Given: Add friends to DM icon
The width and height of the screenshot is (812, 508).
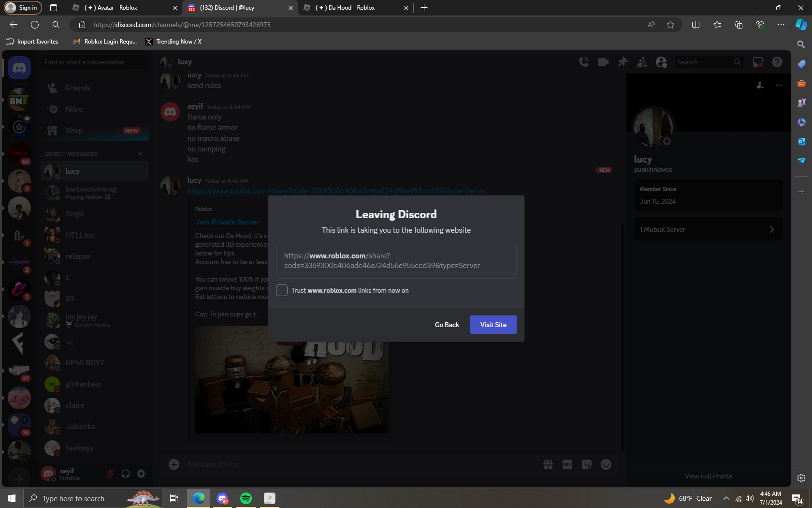Looking at the screenshot, I should 642,62.
